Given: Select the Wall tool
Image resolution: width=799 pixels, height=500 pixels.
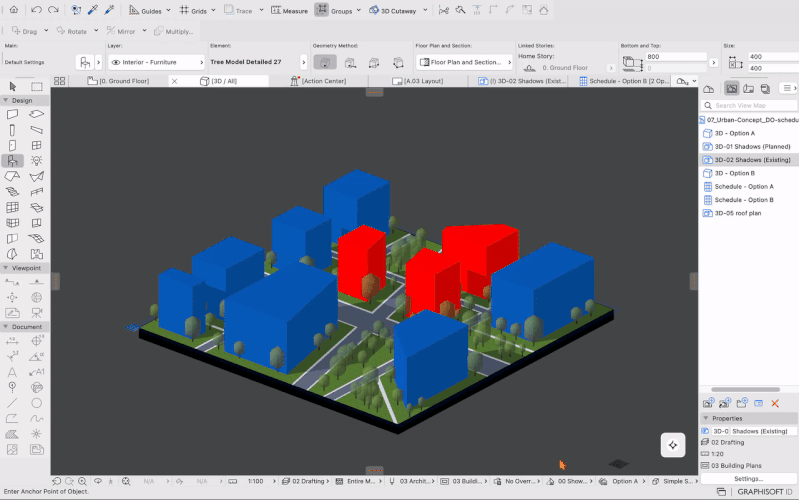Looking at the screenshot, I should point(12,114).
